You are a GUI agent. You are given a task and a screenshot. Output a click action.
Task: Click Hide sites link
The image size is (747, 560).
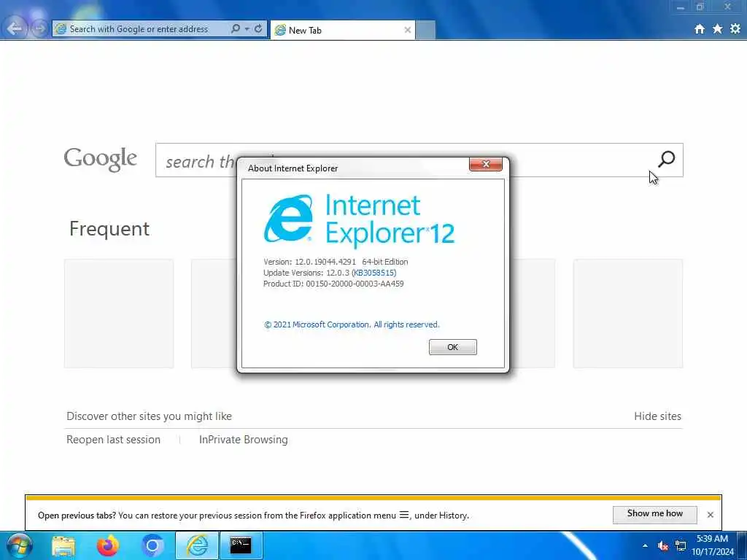[657, 416]
